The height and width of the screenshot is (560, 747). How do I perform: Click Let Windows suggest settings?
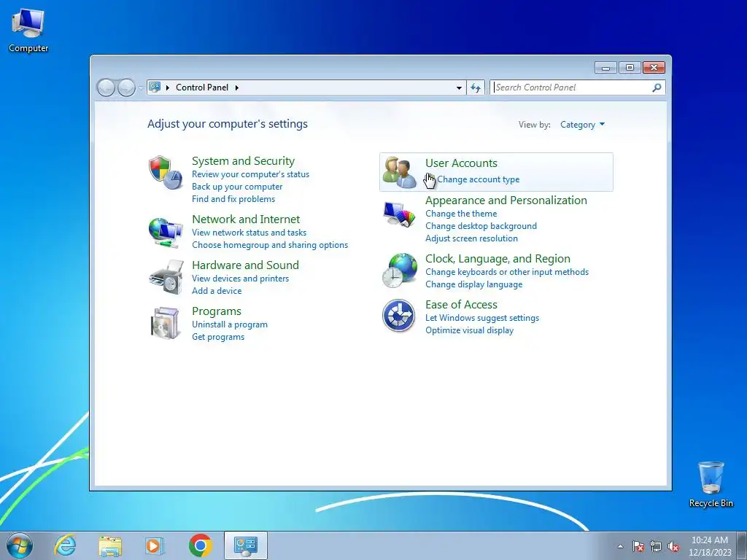482,318
